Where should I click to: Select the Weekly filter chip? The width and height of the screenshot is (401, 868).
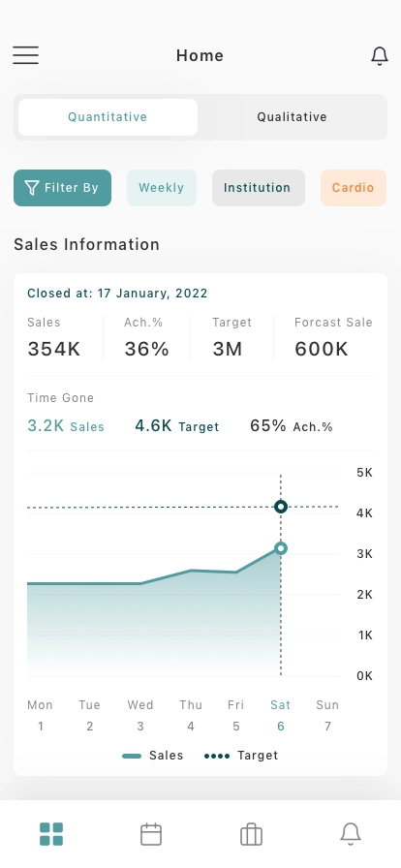tap(162, 188)
